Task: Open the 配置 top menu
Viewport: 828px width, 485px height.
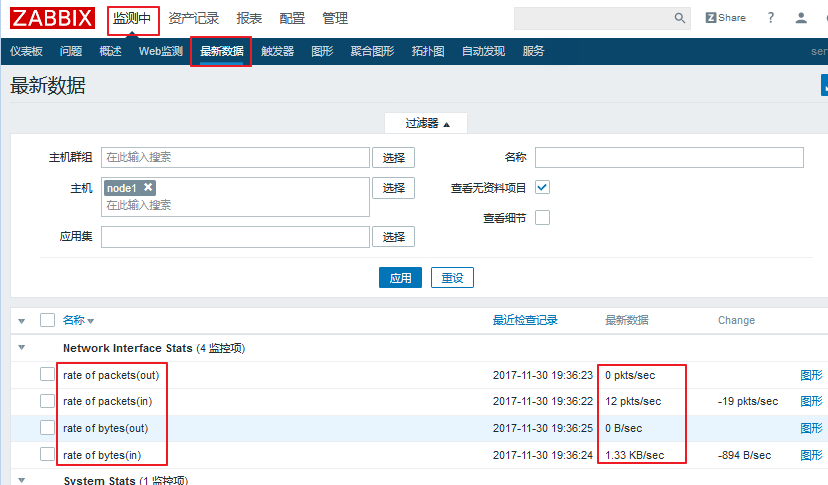Action: pyautogui.click(x=292, y=18)
